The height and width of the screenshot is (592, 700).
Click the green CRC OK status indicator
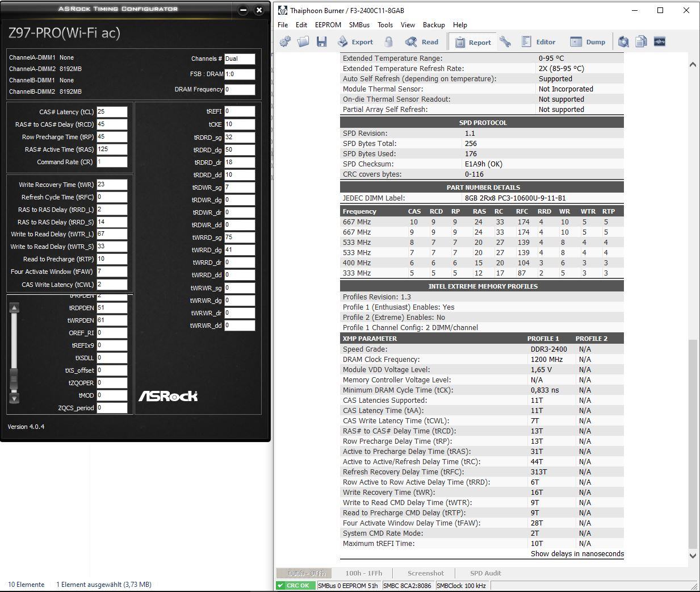click(x=295, y=586)
